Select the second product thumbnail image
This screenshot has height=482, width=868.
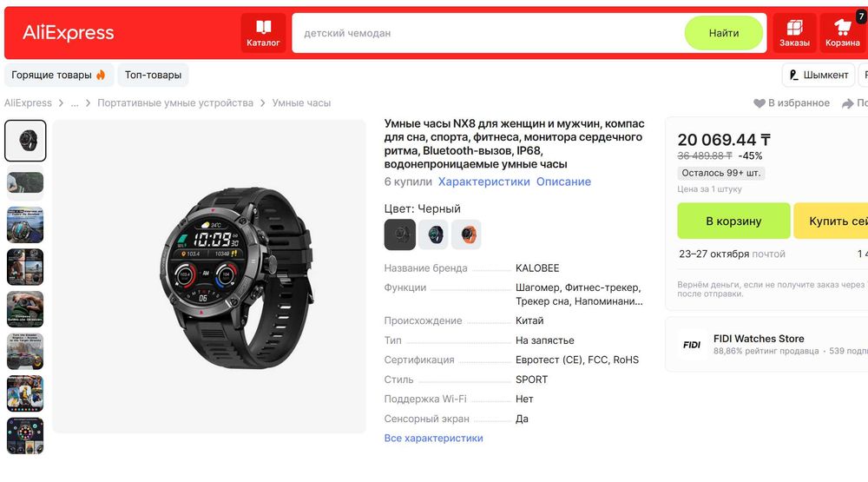[x=25, y=183]
